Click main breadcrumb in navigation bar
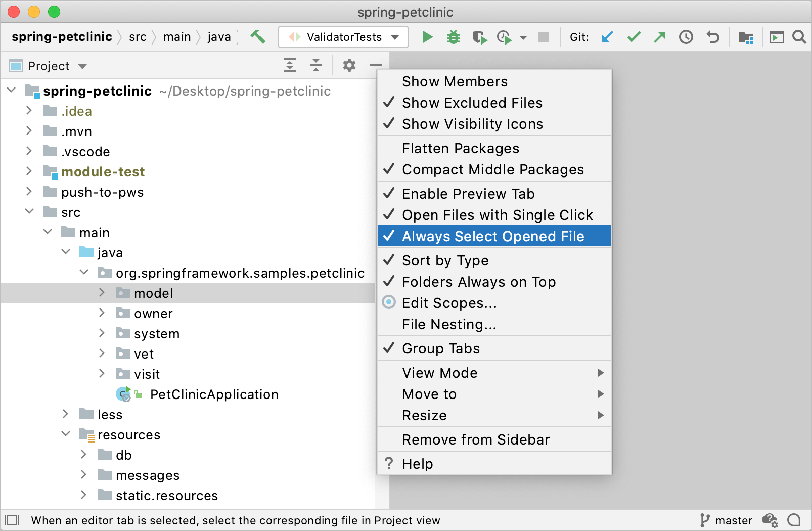Image resolution: width=812 pixels, height=531 pixels. 177,37
